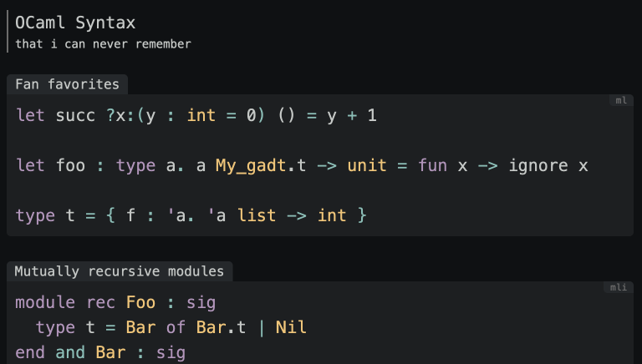The width and height of the screenshot is (642, 364).
Task: Click the "mli" language badge
Action: 619,287
